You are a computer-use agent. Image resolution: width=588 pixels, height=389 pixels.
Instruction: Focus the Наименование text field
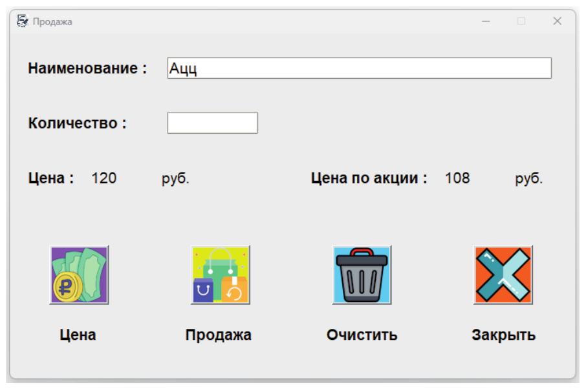359,68
